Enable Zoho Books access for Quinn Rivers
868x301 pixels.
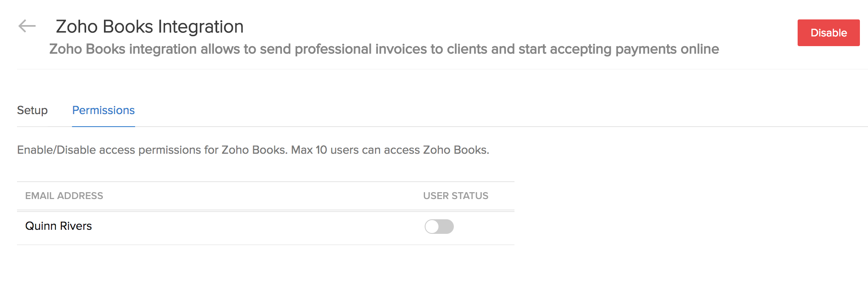(439, 227)
